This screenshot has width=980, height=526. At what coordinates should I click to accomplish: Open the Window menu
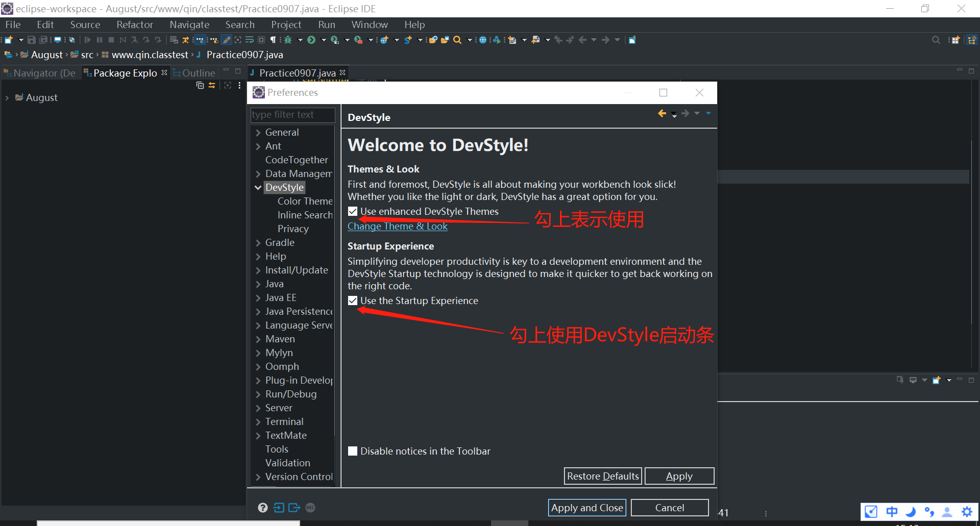370,24
